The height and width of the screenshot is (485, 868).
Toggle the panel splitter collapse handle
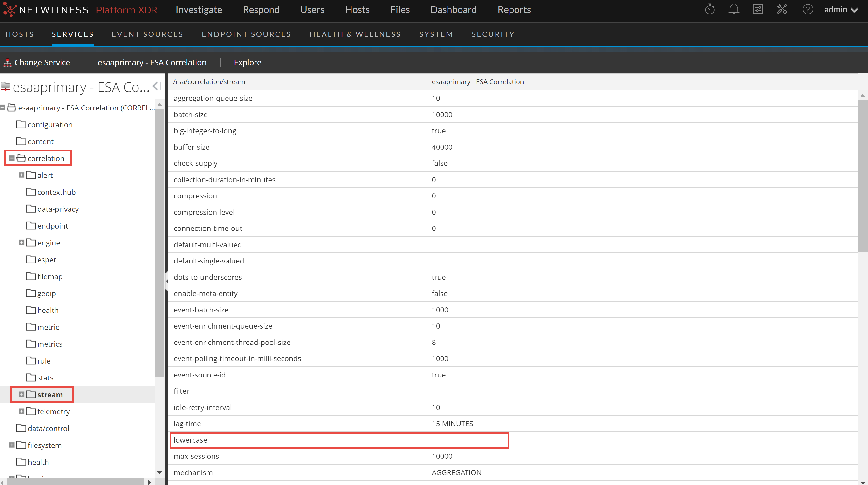click(x=167, y=281)
